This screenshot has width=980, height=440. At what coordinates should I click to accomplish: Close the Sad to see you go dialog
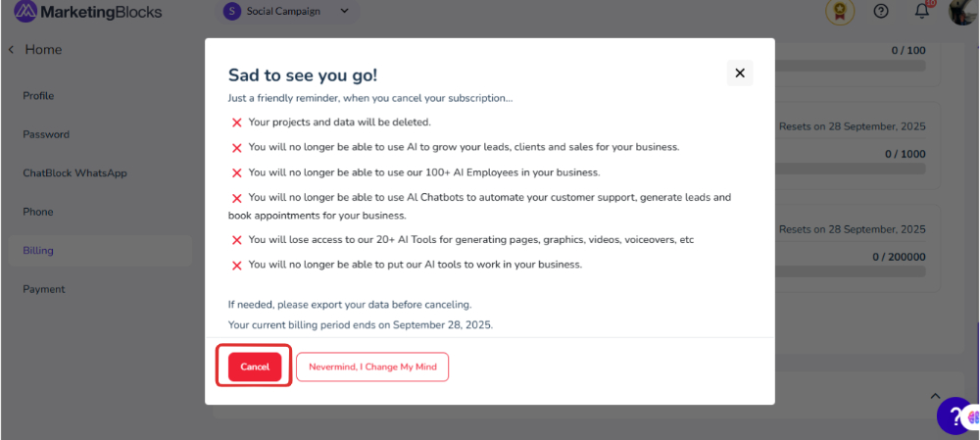coord(740,73)
